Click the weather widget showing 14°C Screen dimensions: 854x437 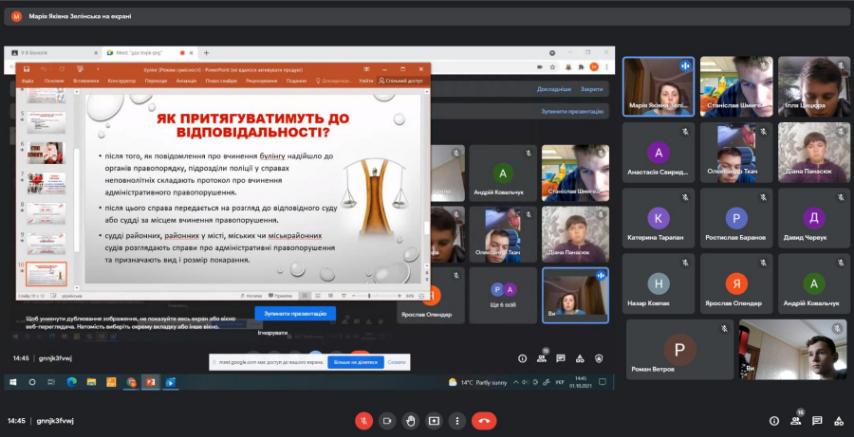click(x=478, y=383)
